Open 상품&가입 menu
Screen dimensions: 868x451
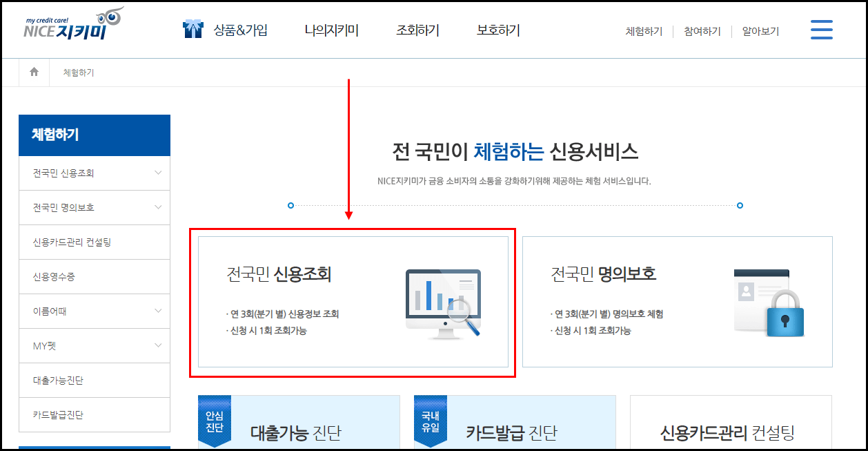240,30
